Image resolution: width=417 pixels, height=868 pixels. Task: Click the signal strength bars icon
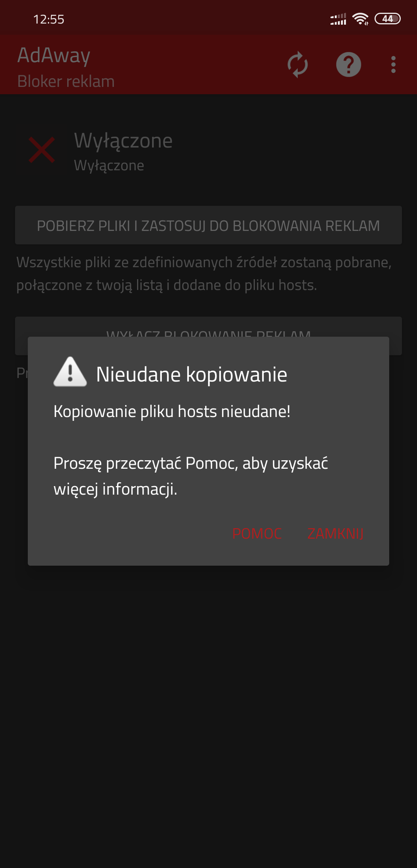338,19
